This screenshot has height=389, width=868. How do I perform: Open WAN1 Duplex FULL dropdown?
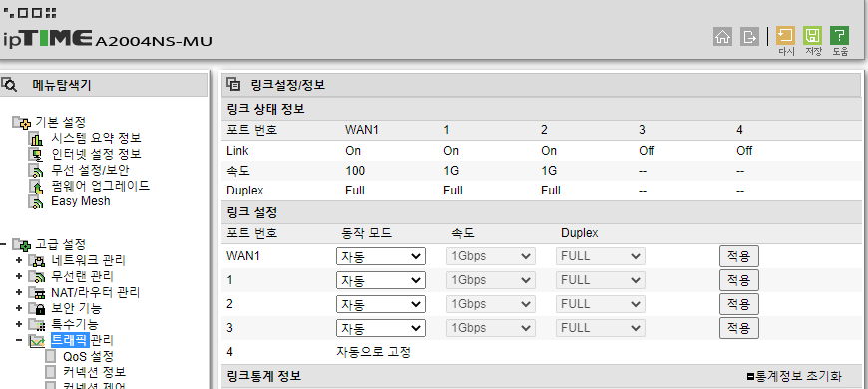pyautogui.click(x=601, y=256)
